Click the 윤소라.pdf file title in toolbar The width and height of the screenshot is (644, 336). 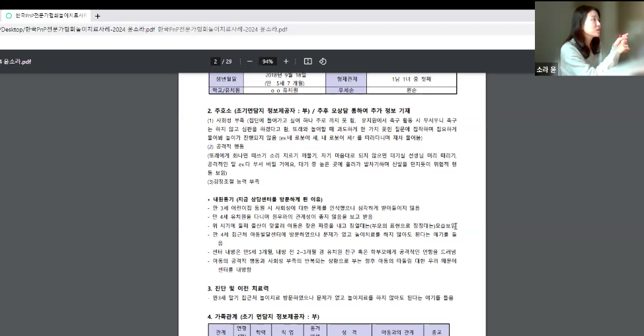[x=16, y=62]
